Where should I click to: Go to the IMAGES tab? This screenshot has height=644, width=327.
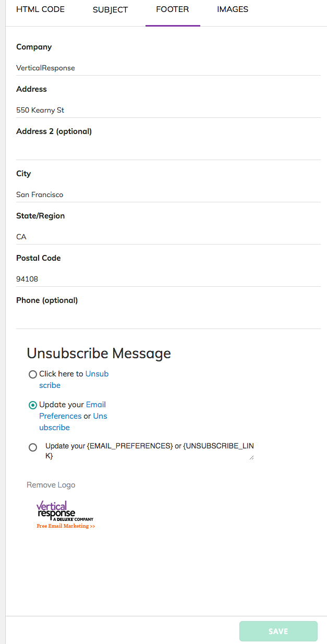(x=233, y=9)
